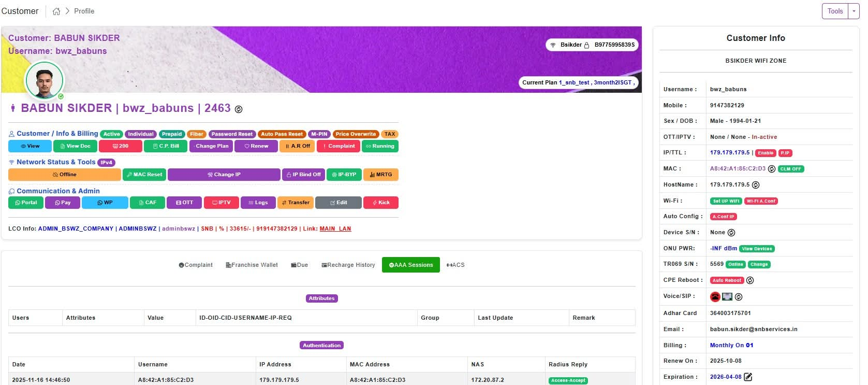Toggle the CLM OFF badge
Screen dimensions: 868x385
coord(790,169)
